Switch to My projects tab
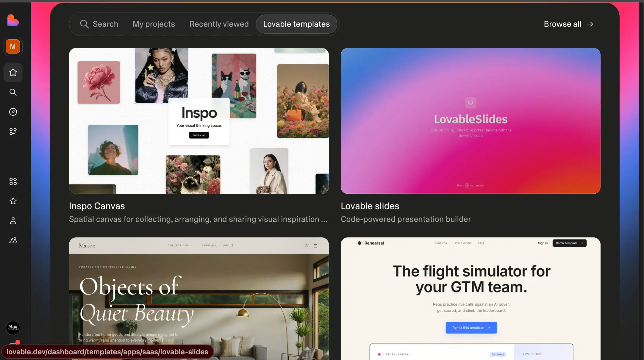This screenshot has height=360, width=644. [x=154, y=24]
